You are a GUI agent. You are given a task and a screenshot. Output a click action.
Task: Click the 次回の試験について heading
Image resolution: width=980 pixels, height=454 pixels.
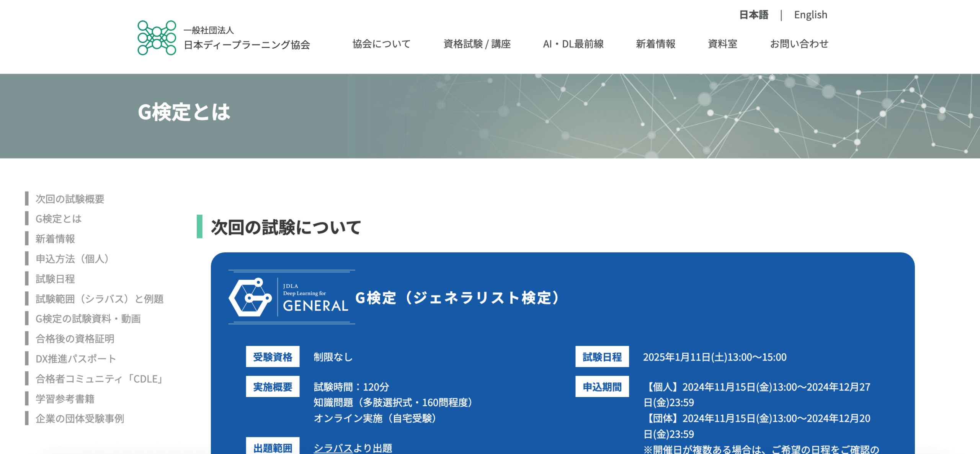coord(286,227)
